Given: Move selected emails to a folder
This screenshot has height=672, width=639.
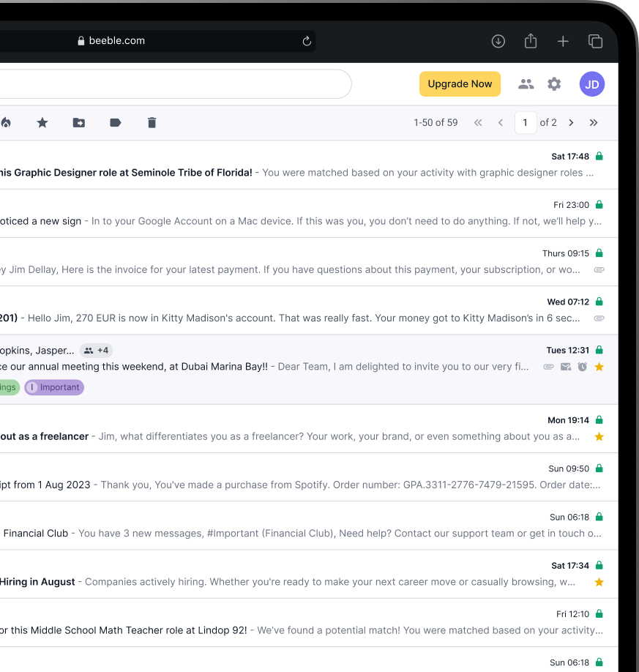Looking at the screenshot, I should pos(78,122).
